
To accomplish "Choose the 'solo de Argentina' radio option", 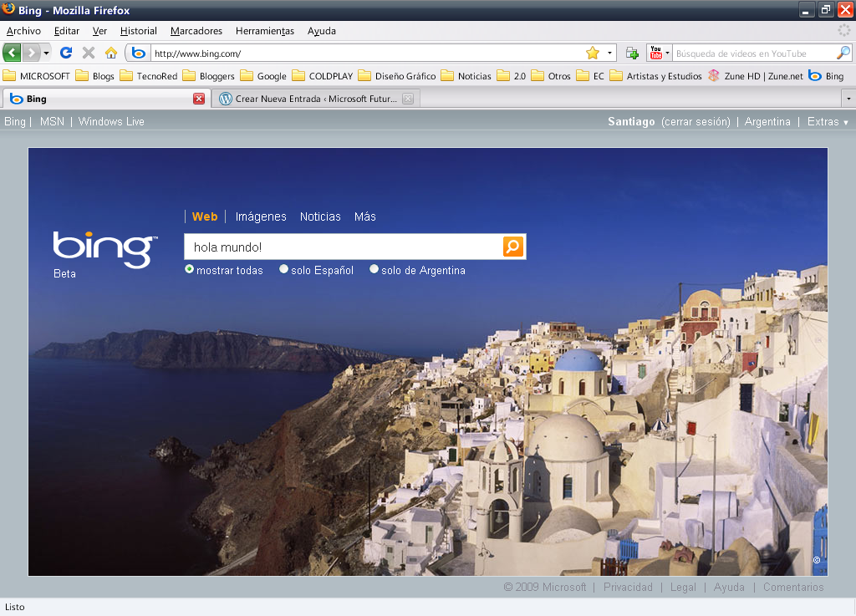I will pyautogui.click(x=374, y=270).
